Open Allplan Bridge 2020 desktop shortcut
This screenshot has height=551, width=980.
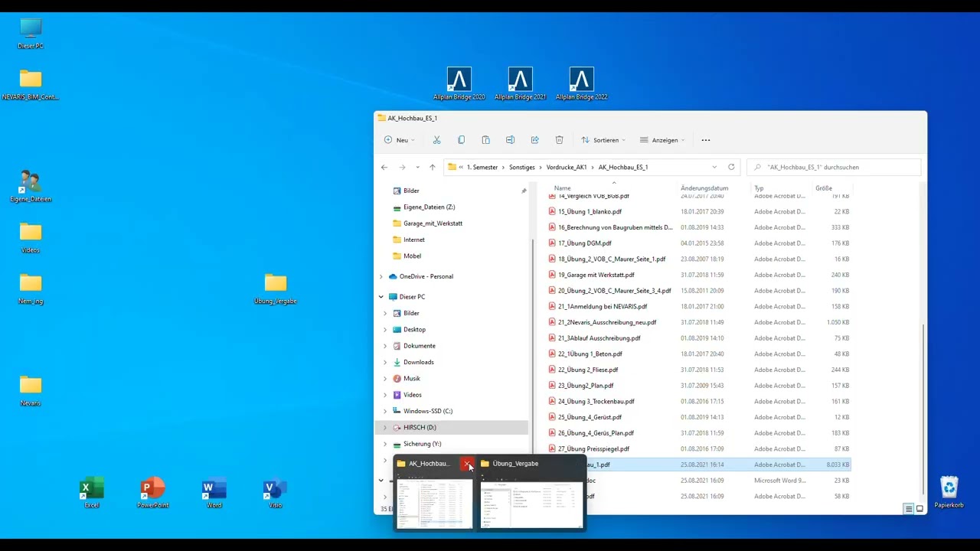459,83
